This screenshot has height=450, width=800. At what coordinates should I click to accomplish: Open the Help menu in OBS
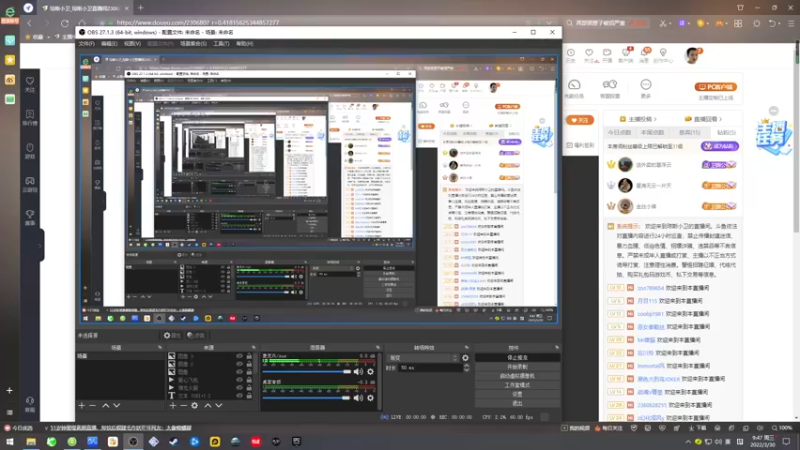click(244, 44)
